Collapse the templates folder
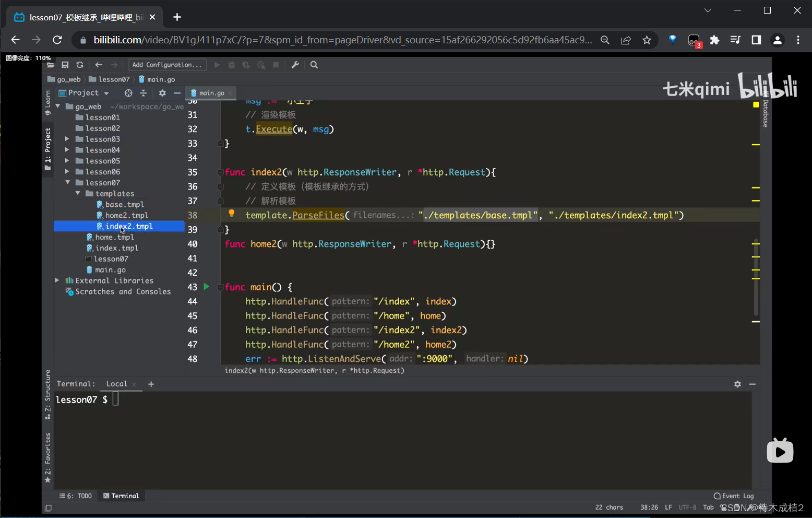This screenshot has width=812, height=518. (x=78, y=193)
